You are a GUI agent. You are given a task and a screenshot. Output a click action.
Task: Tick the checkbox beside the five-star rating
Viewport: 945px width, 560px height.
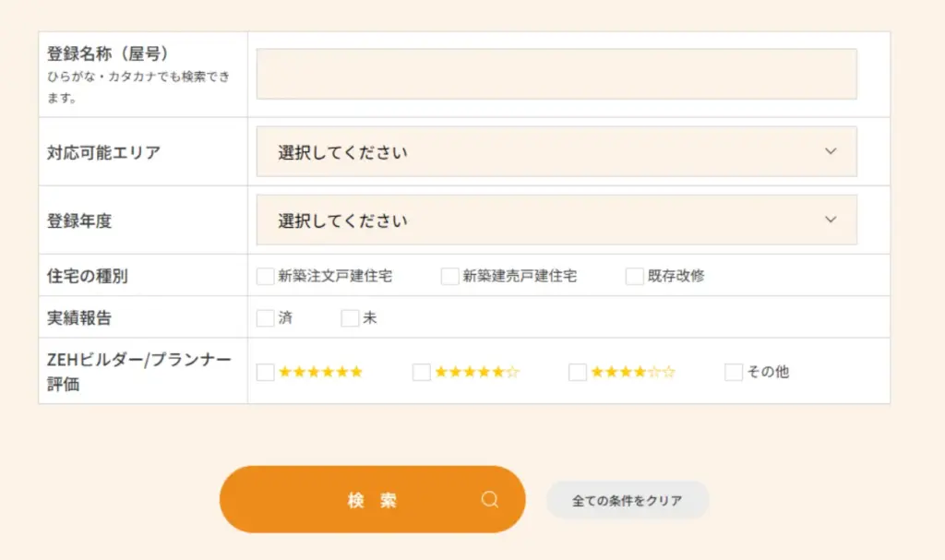point(421,372)
